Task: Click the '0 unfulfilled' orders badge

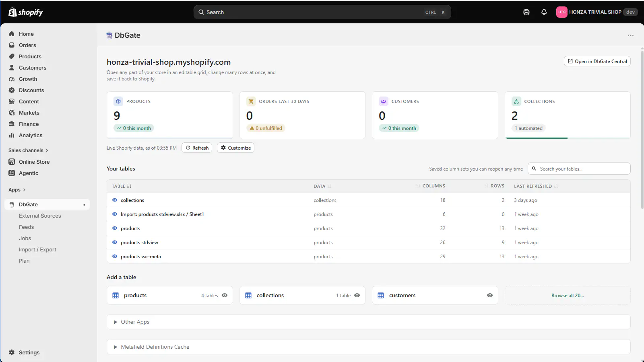Action: coord(266,128)
